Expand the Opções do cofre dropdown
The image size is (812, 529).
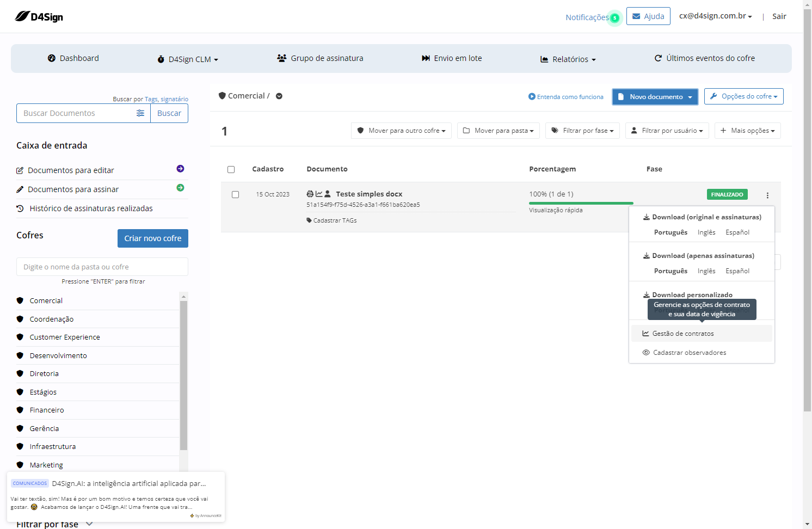coord(744,96)
